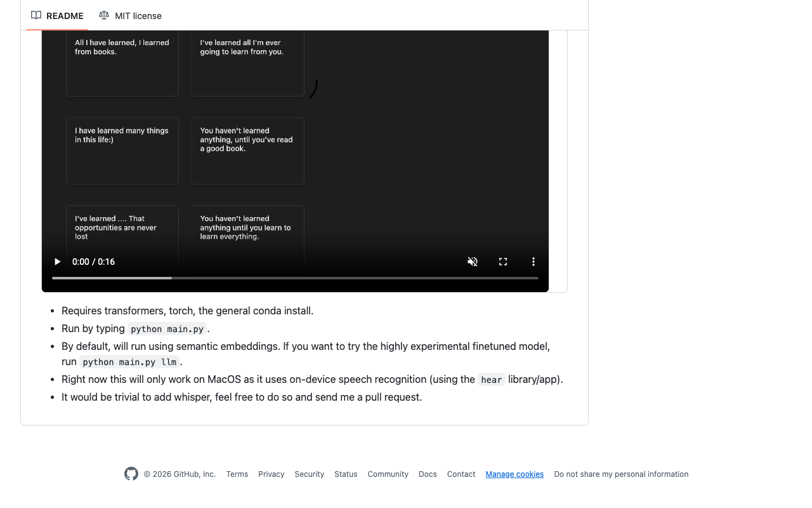The height and width of the screenshot is (508, 812).
Task: Click the 0:00 / 0:16 time display
Action: coord(93,262)
